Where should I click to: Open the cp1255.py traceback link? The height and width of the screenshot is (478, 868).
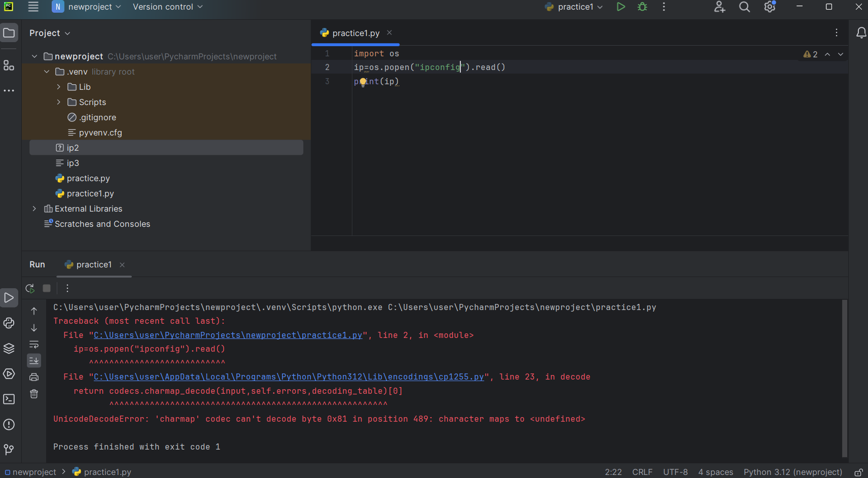pos(288,377)
